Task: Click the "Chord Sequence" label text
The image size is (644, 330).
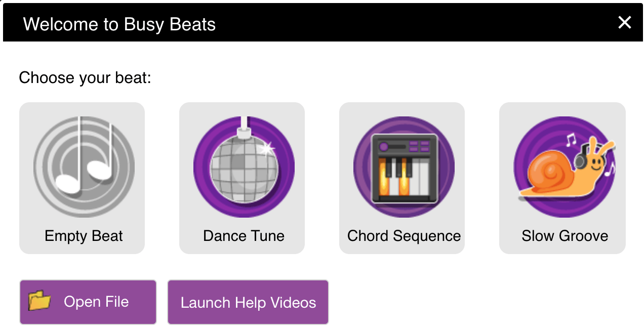Action: tap(404, 236)
